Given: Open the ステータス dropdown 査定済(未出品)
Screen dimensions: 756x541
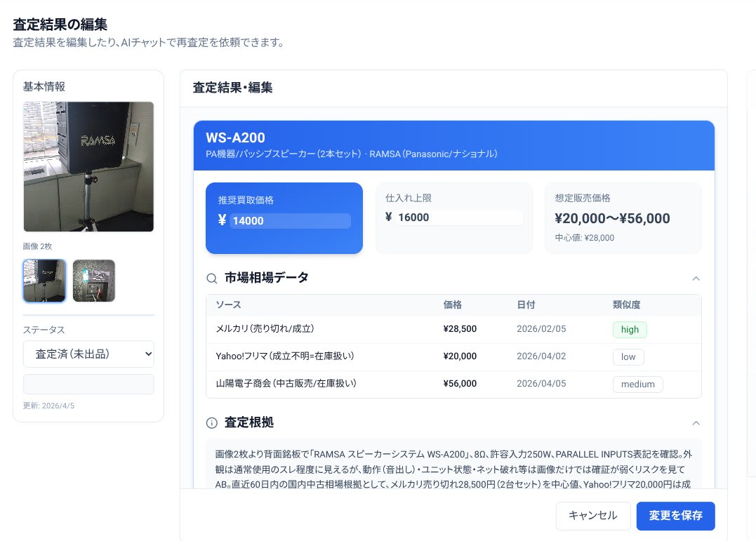Looking at the screenshot, I should (x=88, y=354).
